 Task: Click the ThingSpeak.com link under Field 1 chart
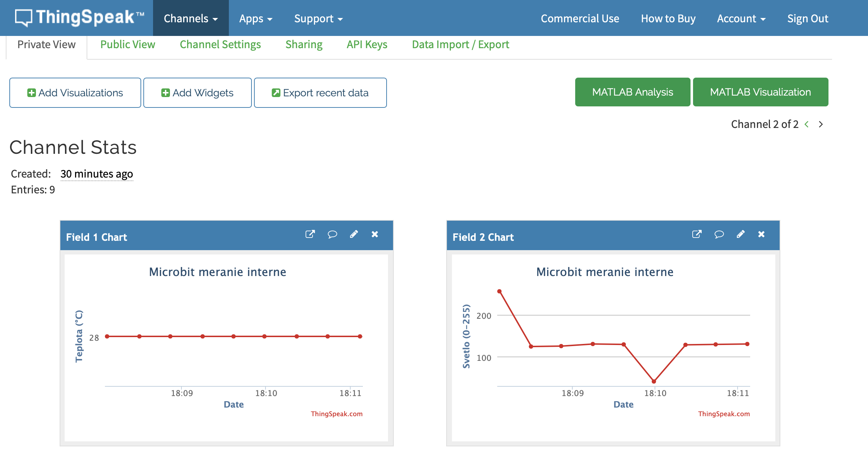click(x=337, y=414)
